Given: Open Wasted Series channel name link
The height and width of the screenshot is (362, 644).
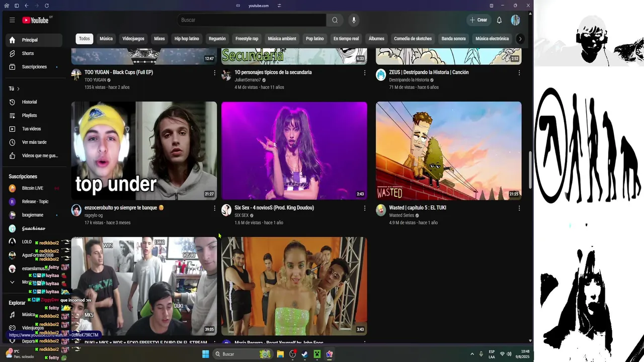Looking at the screenshot, I should [x=401, y=216].
